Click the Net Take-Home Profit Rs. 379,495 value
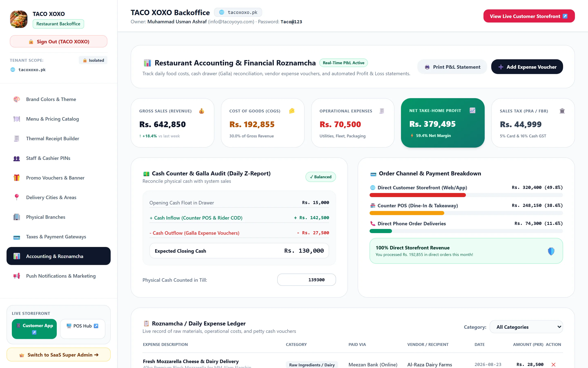588x368 pixels. 432,124
